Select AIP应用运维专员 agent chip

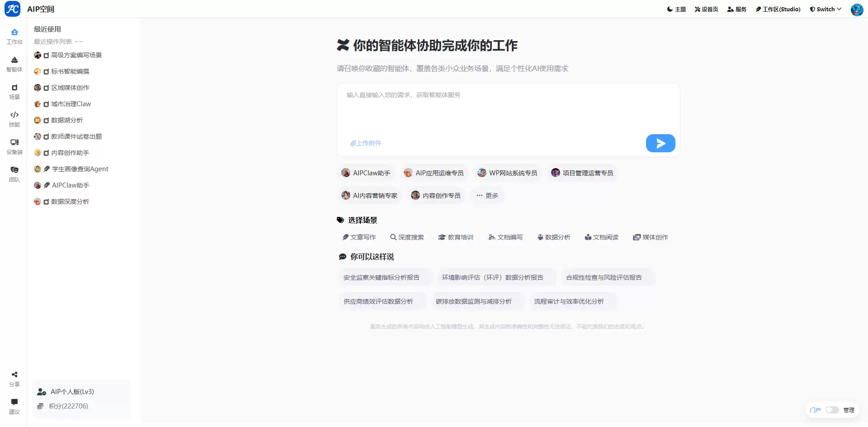point(434,173)
